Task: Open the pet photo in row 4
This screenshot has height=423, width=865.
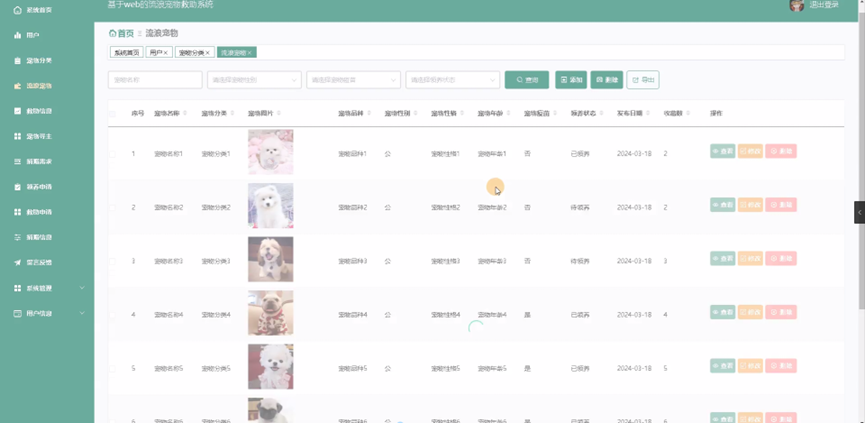Action: pos(270,313)
